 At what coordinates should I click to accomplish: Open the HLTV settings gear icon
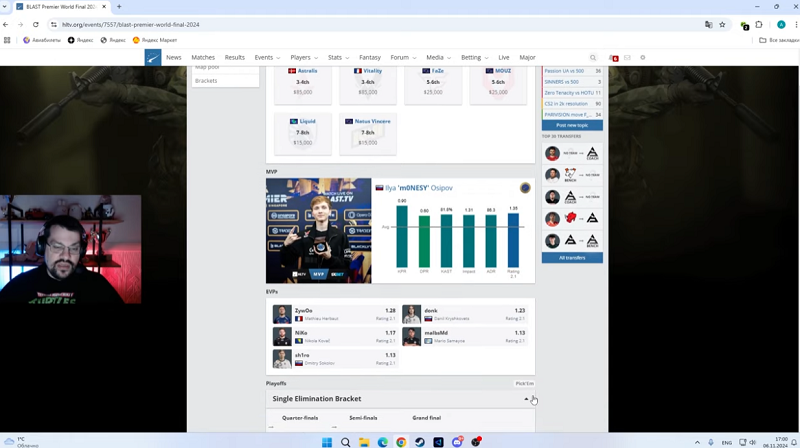tap(643, 58)
